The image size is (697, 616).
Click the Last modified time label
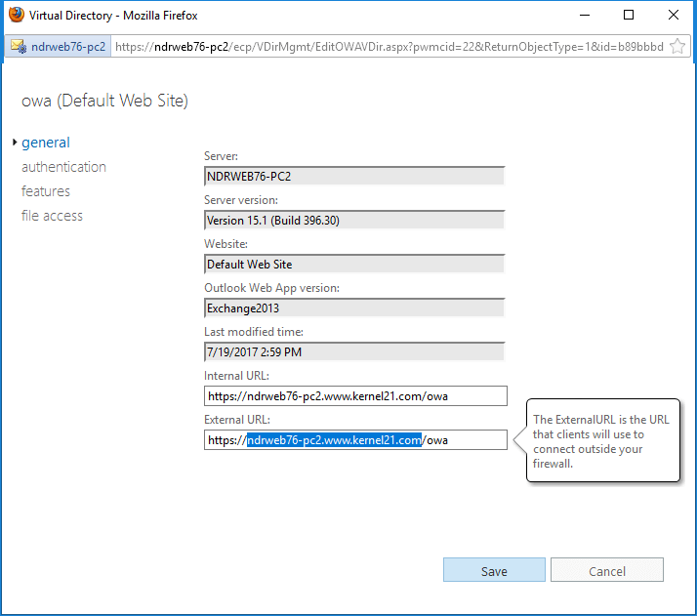pos(254,332)
